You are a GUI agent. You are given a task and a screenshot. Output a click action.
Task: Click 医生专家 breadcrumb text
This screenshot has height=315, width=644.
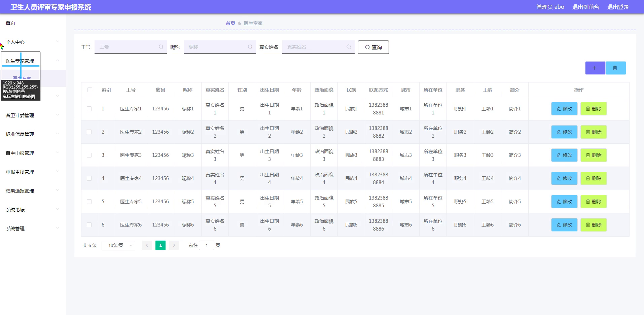(x=253, y=23)
